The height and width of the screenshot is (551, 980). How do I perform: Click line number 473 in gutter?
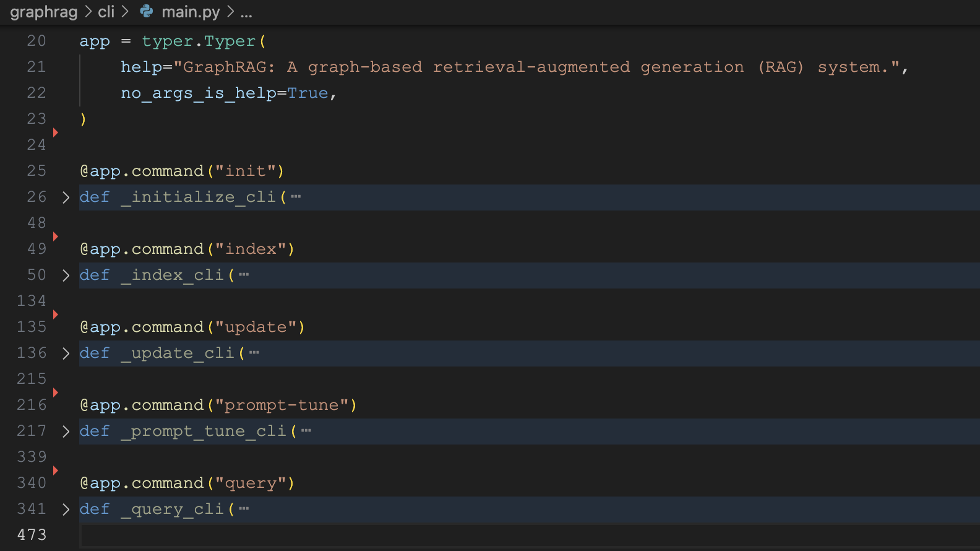[x=32, y=535]
